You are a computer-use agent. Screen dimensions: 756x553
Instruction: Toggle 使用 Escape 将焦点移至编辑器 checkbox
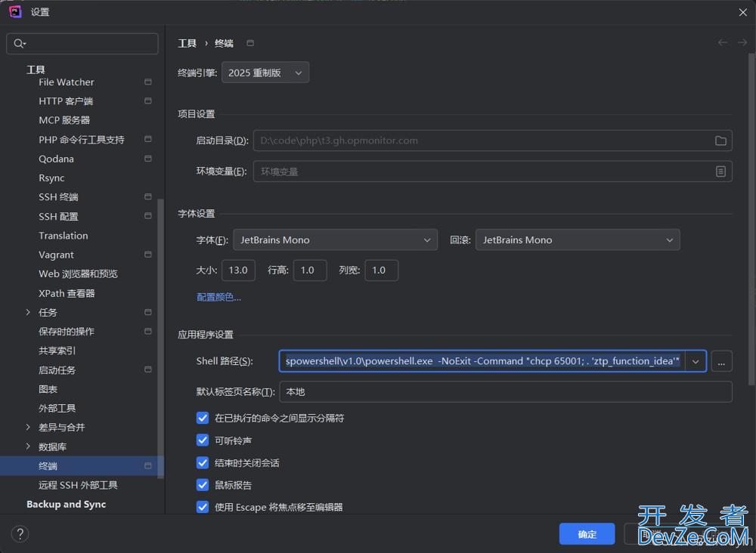(203, 507)
